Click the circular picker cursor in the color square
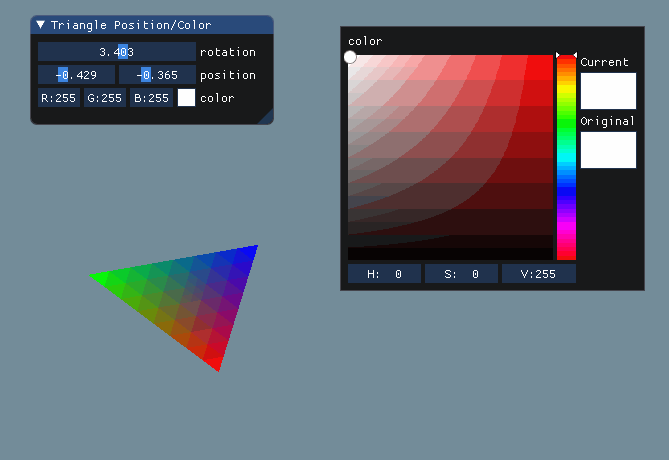The width and height of the screenshot is (669, 460). pos(350,57)
